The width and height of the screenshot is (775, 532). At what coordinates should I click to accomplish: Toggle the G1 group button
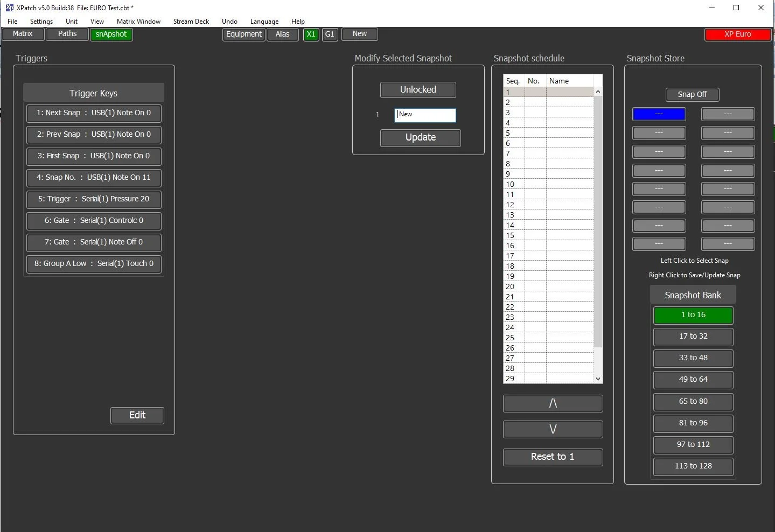[x=330, y=34]
